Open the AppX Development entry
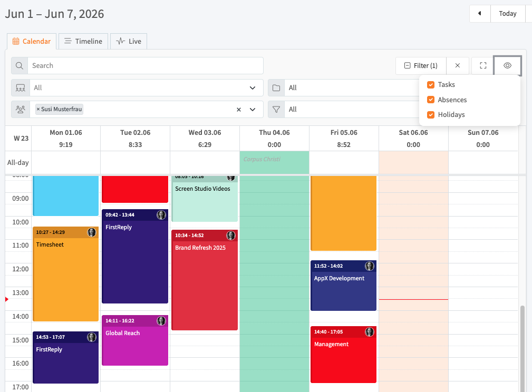532x392 pixels. [x=343, y=286]
